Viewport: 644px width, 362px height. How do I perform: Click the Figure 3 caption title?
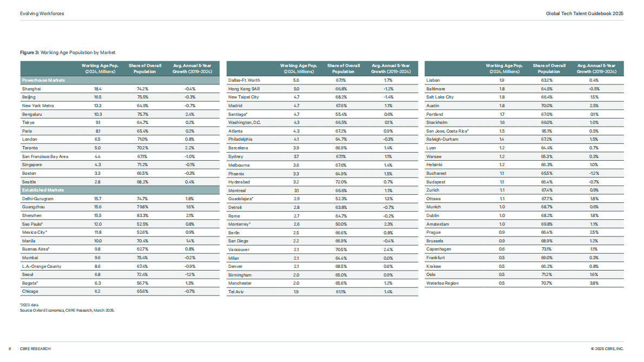[x=68, y=52]
